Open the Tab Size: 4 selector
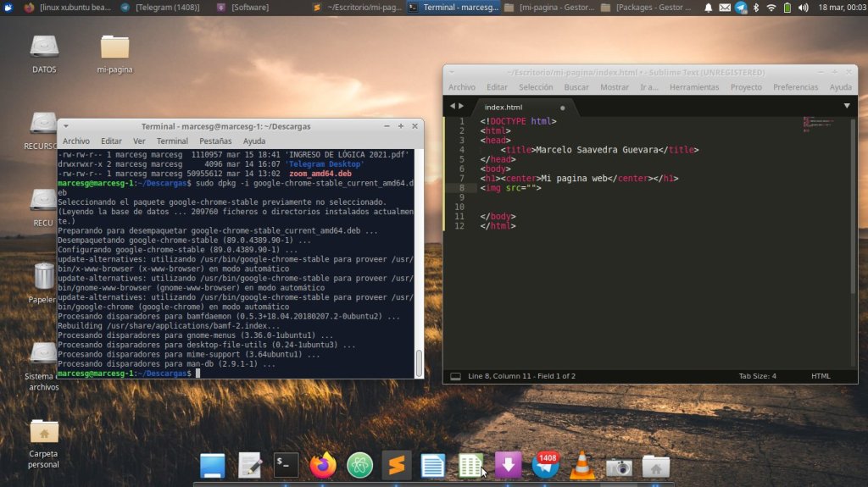 (757, 376)
